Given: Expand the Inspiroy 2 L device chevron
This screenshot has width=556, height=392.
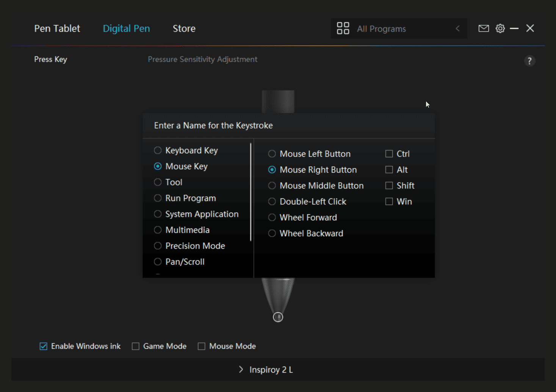Looking at the screenshot, I should 241,369.
